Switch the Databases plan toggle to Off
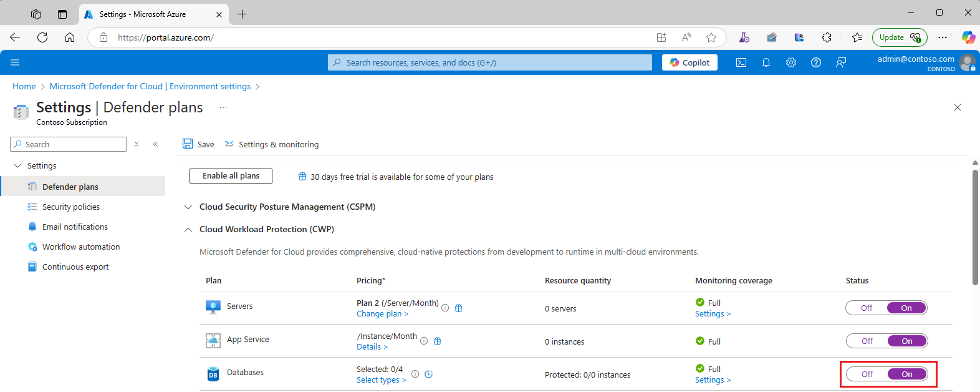The height and width of the screenshot is (392, 980). (x=867, y=375)
